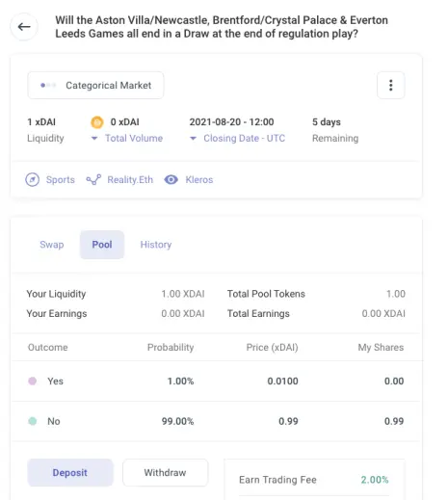Expand the Total Volume dropdown arrow
The height and width of the screenshot is (500, 448).
pos(94,139)
